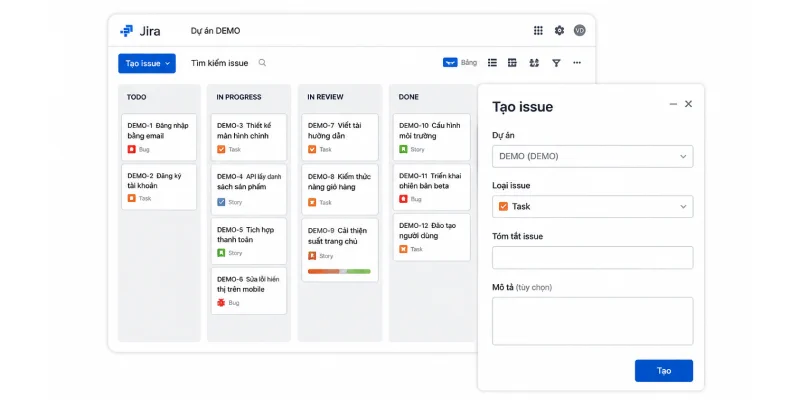Open card Đào tạo người dùng
This screenshot has width=800, height=400.
tap(432, 237)
